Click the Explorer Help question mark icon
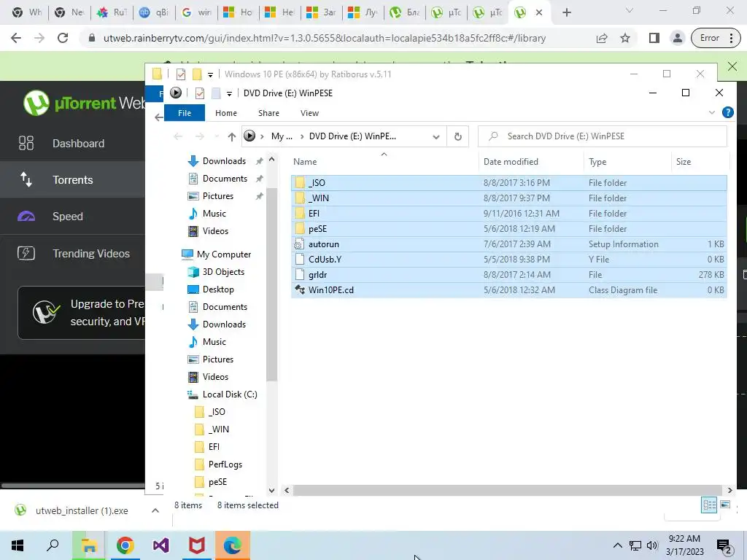 [x=727, y=112]
